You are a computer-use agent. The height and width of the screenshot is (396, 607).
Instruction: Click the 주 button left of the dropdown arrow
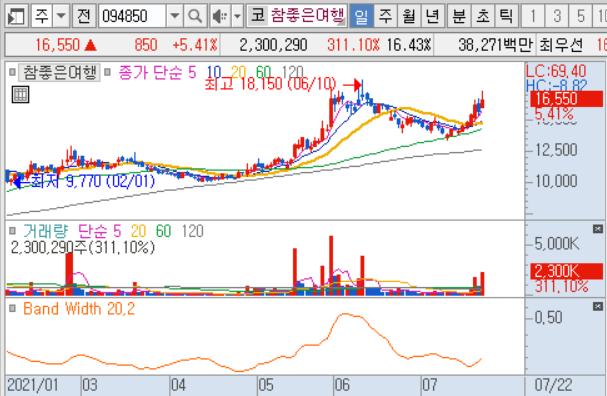tap(42, 16)
